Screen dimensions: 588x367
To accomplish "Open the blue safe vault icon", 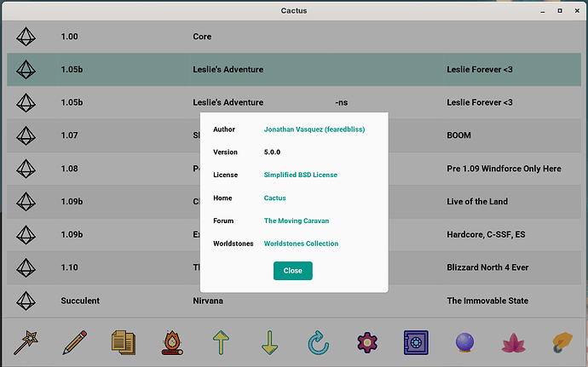I will 416,342.
